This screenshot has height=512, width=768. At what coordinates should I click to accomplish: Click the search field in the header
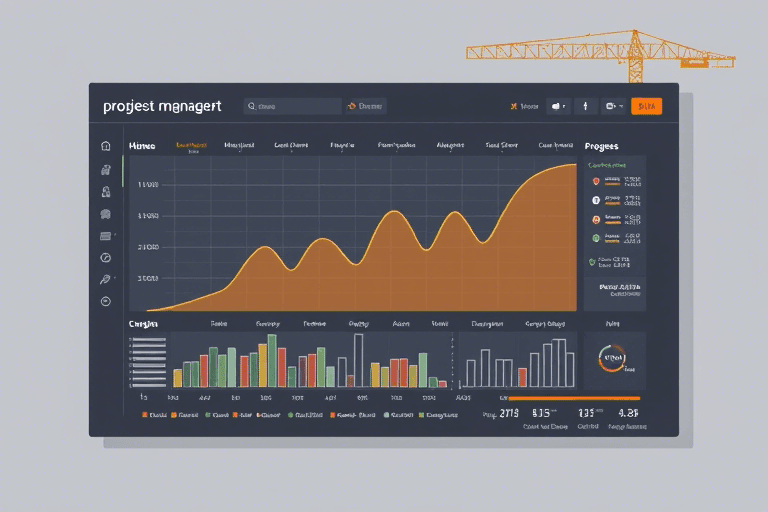coord(292,106)
